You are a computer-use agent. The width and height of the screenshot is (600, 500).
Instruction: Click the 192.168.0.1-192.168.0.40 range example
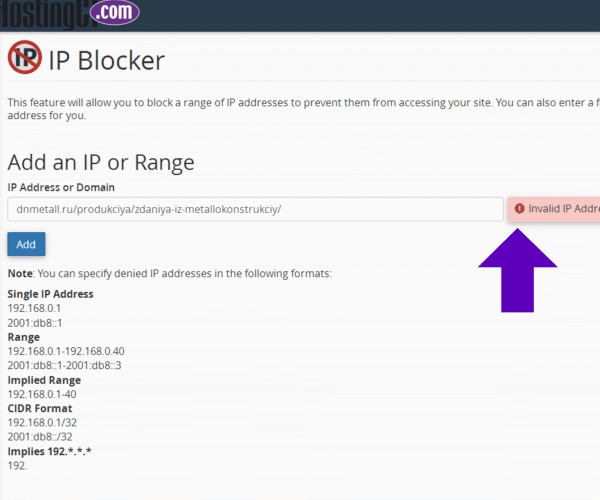66,351
